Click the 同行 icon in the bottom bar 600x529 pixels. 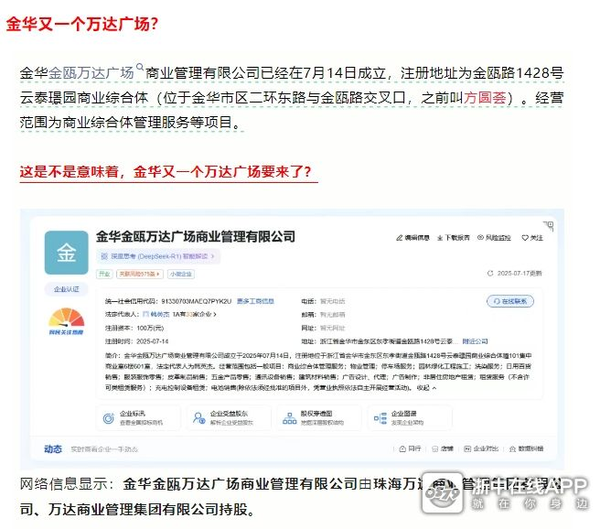coord(402,449)
